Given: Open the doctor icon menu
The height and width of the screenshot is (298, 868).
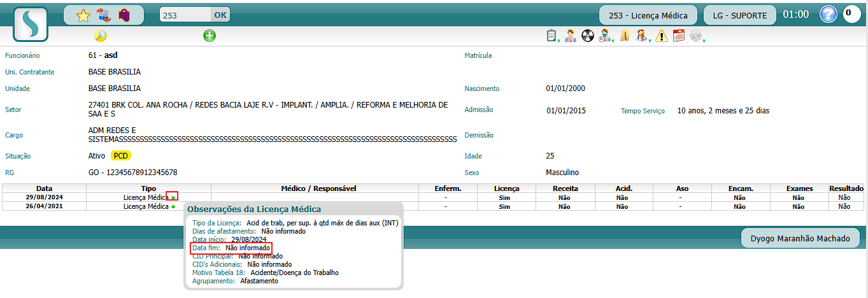Looking at the screenshot, I should 643,36.
